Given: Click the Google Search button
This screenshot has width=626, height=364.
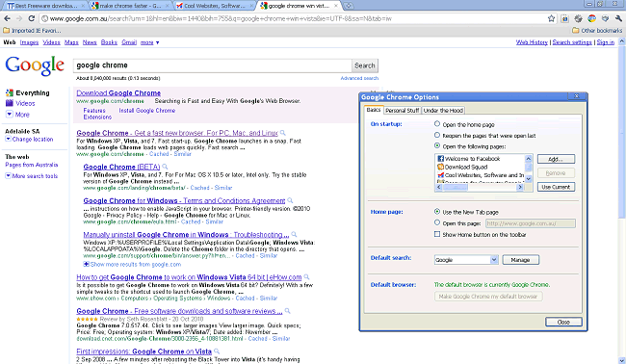Looking at the screenshot, I should point(364,65).
